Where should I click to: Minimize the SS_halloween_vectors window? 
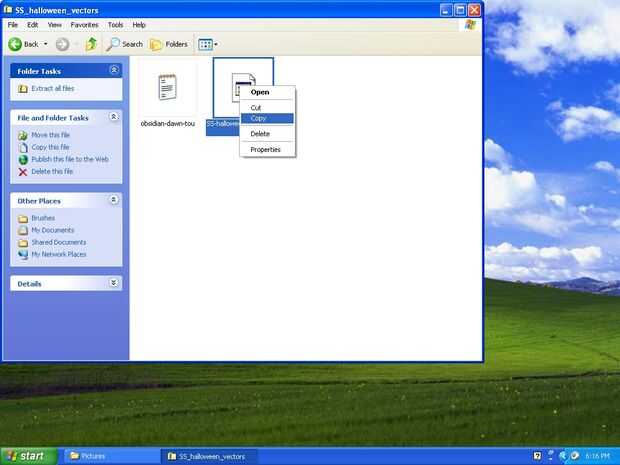coord(446,10)
